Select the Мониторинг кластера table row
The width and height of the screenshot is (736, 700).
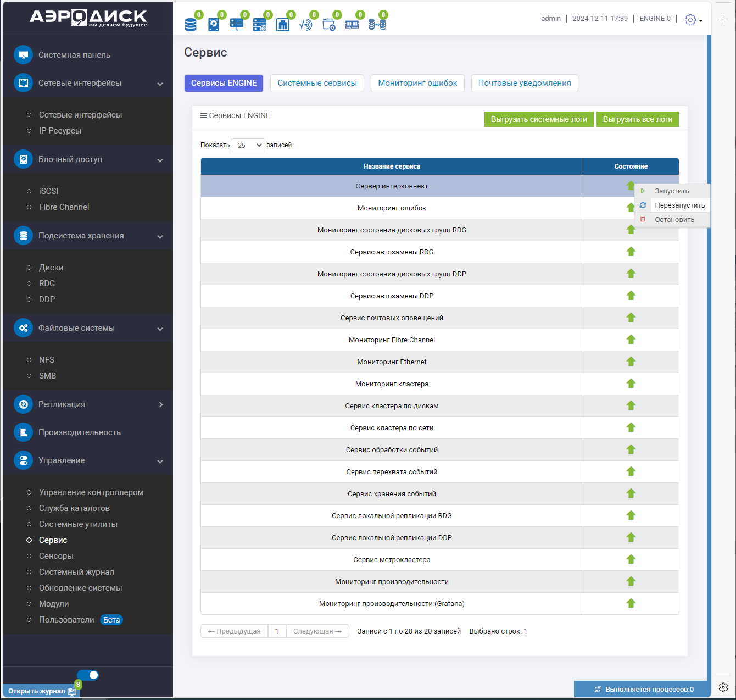point(440,384)
